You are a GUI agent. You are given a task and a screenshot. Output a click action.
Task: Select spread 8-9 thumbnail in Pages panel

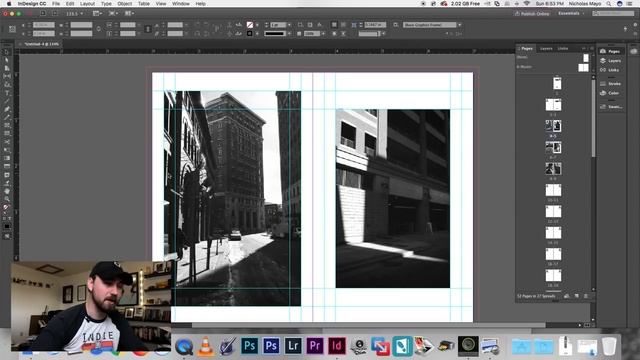point(553,168)
